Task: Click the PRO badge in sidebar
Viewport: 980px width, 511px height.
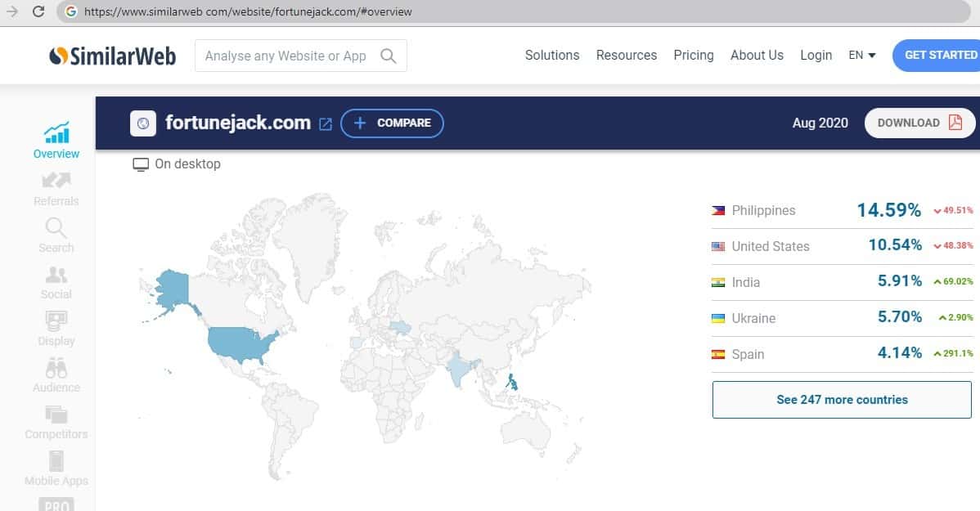Action: (56, 504)
